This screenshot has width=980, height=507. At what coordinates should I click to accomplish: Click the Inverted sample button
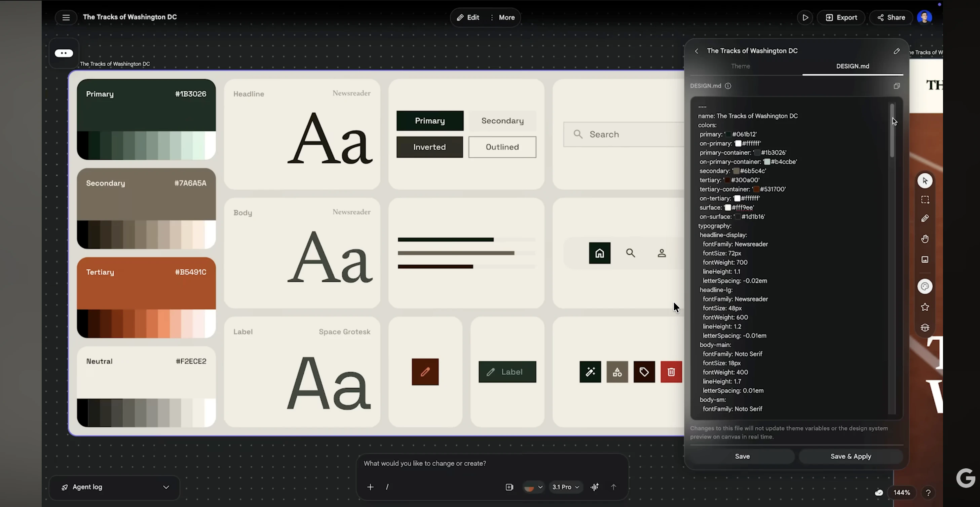pos(429,147)
